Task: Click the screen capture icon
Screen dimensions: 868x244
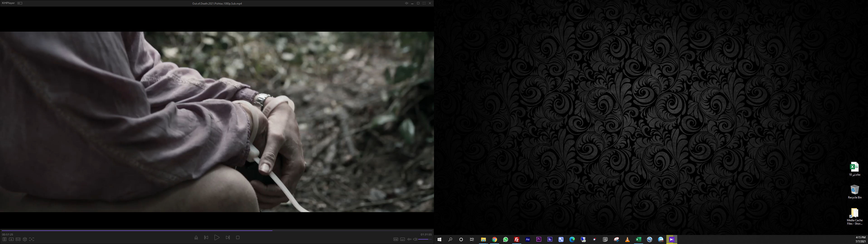Action: click(32, 239)
